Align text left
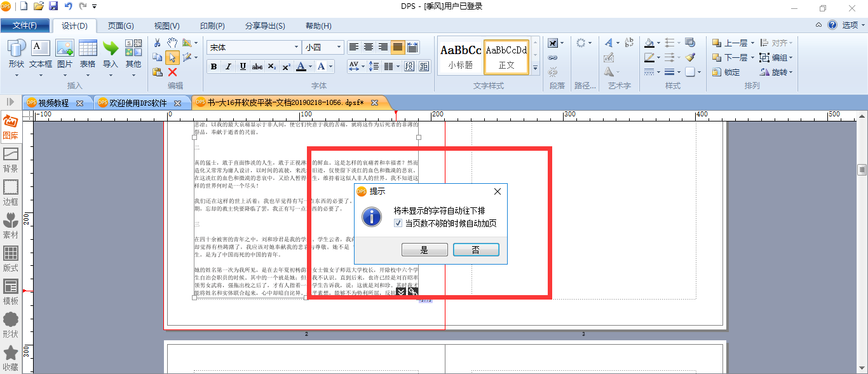Image resolution: width=868 pixels, height=374 pixels. pyautogui.click(x=354, y=47)
